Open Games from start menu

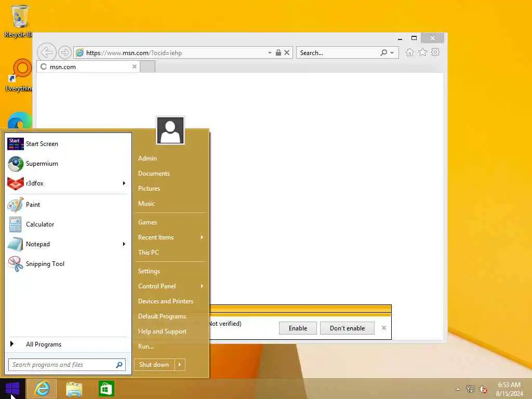[148, 222]
